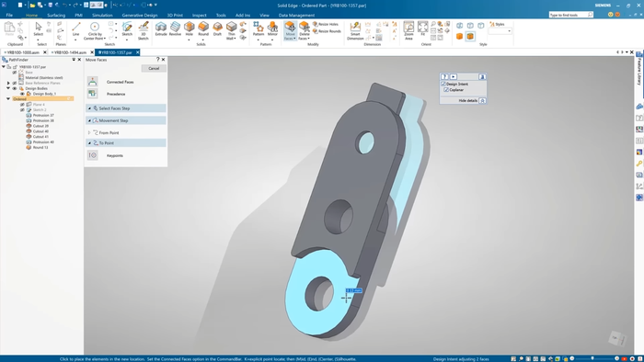The height and width of the screenshot is (362, 644).
Task: Click the Keypoints icon in Move Faces
Action: coord(93,155)
